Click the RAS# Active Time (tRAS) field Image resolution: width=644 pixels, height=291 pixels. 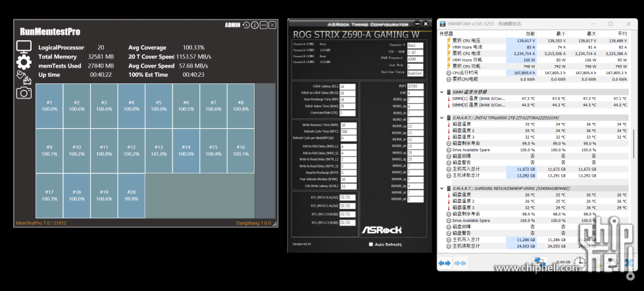[x=347, y=106]
